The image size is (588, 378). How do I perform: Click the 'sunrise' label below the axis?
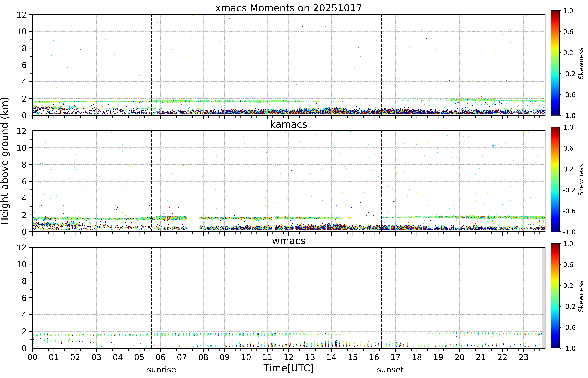pos(161,370)
